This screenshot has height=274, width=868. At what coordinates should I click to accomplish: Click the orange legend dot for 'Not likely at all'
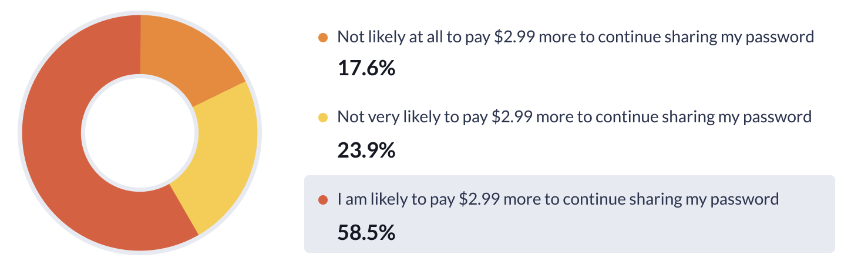[x=322, y=38]
